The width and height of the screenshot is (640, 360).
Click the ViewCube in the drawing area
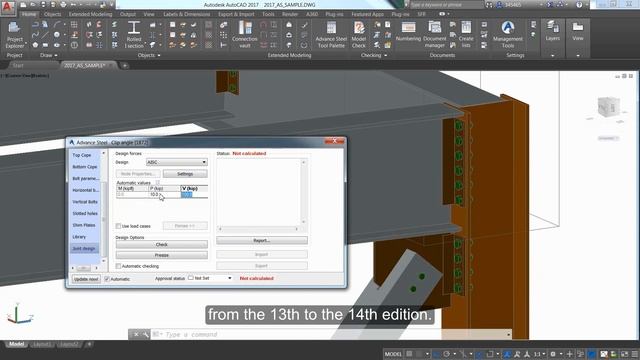(x=609, y=107)
